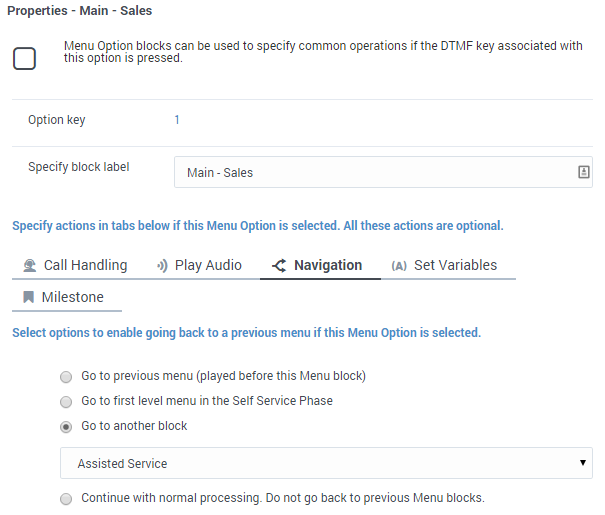Click the Specify block label input field

click(383, 172)
